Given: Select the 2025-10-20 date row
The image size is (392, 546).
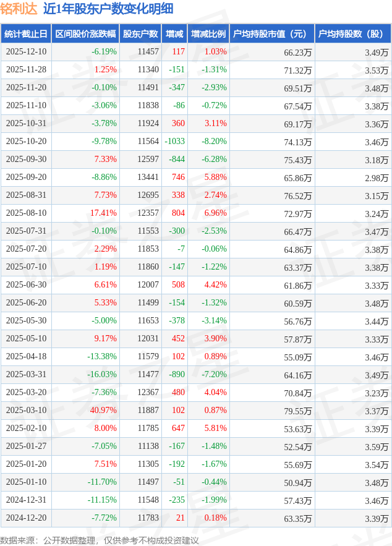Looking at the screenshot, I should click(26, 142).
